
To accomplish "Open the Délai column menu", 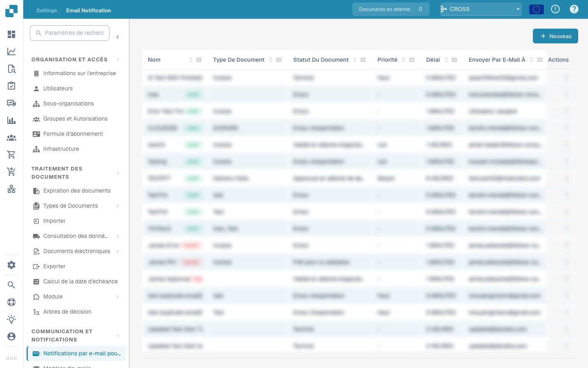I will [454, 60].
